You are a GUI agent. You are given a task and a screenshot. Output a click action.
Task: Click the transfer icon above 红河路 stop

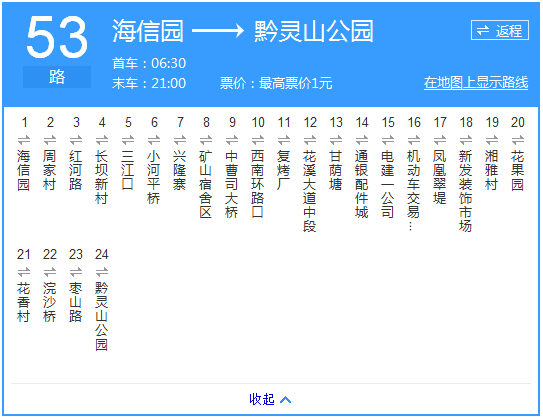pos(76,140)
